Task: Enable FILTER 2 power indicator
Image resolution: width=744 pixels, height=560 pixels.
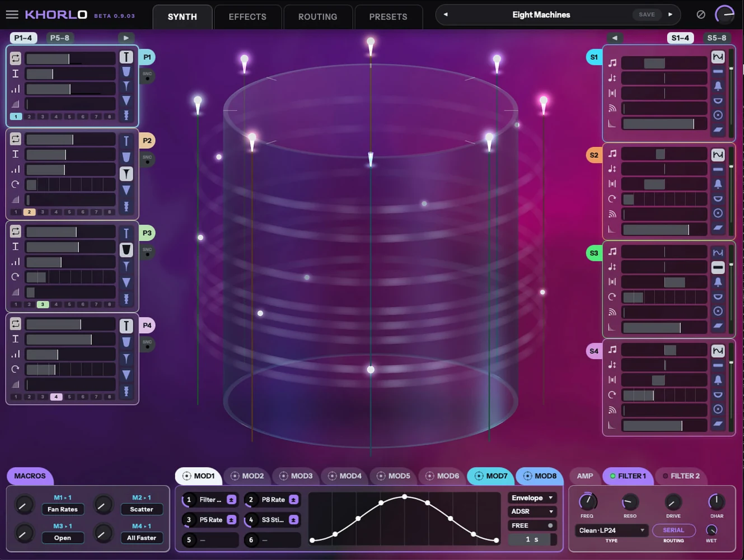Action: point(665,476)
